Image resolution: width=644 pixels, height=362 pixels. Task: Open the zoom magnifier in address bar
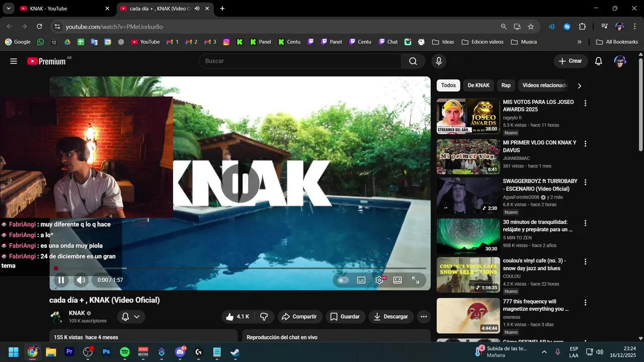[504, 27]
